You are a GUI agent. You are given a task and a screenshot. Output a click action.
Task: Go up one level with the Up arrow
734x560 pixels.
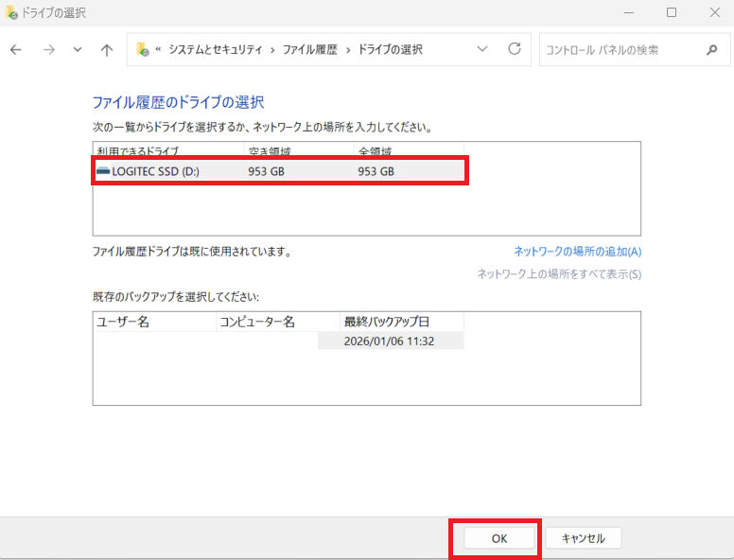[107, 50]
